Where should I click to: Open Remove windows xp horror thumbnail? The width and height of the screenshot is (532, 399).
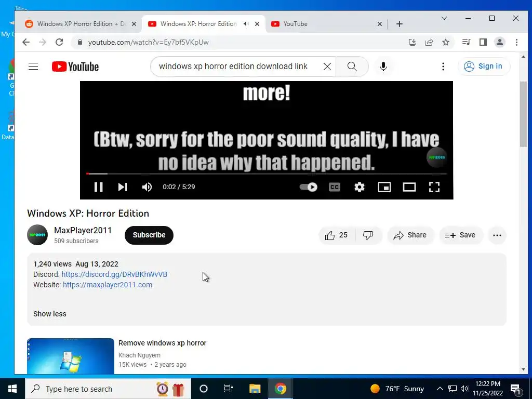click(x=71, y=356)
